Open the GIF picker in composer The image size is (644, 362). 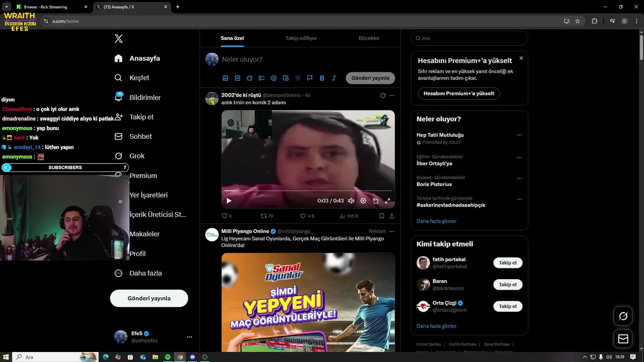click(x=237, y=78)
